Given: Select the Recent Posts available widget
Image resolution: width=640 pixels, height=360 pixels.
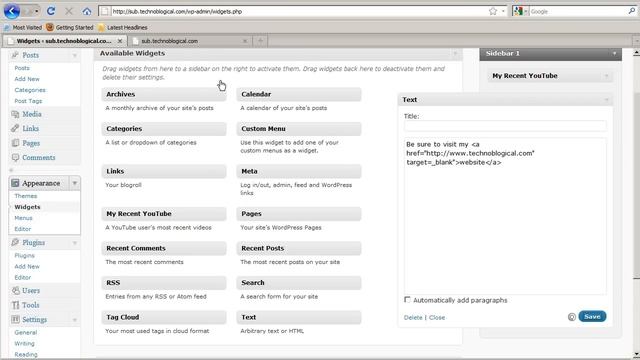Looking at the screenshot, I should (x=299, y=248).
